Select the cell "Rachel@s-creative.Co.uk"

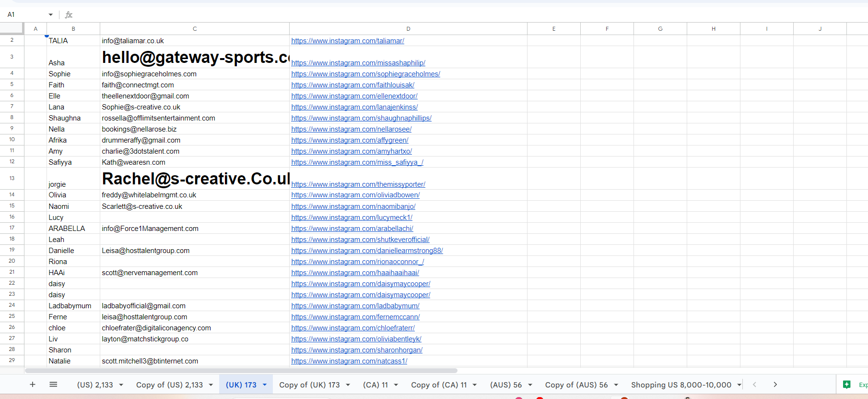click(195, 179)
